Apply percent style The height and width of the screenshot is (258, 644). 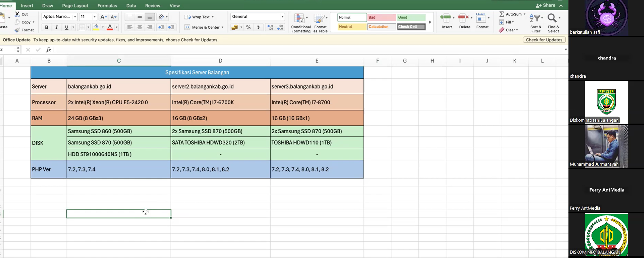click(x=248, y=27)
